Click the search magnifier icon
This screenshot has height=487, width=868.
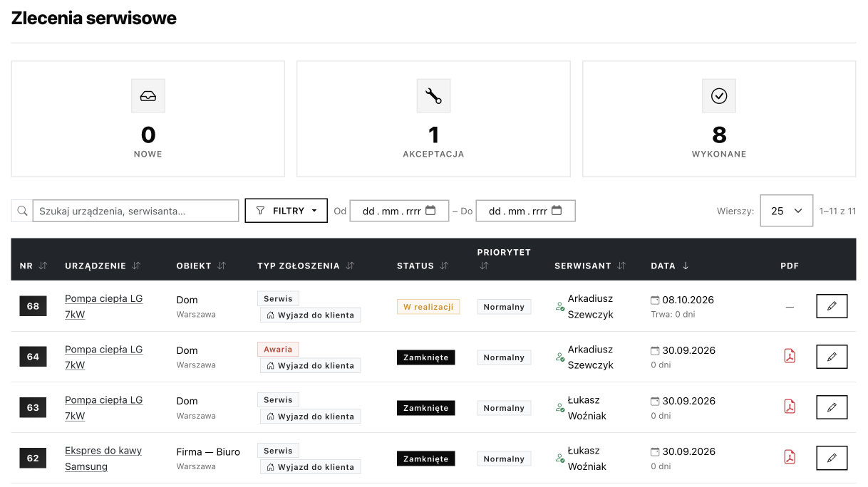(22, 211)
